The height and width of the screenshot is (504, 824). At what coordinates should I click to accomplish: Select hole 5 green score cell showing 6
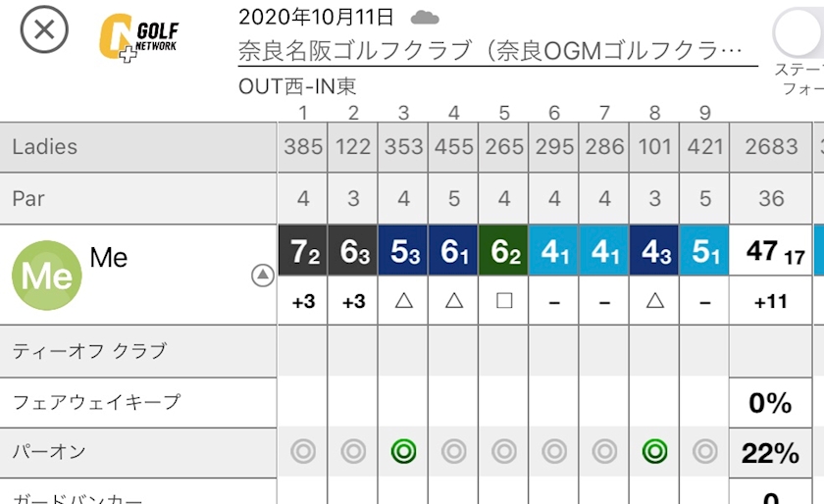click(x=503, y=251)
